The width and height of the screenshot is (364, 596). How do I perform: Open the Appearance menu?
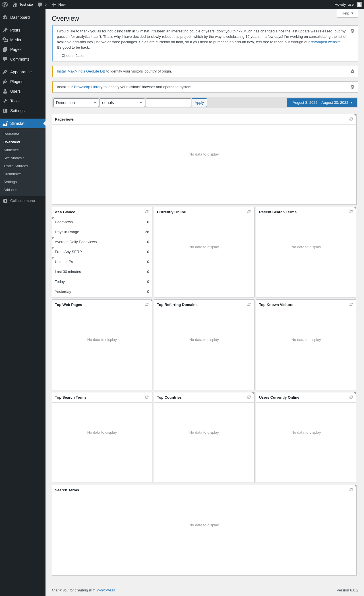(x=23, y=72)
